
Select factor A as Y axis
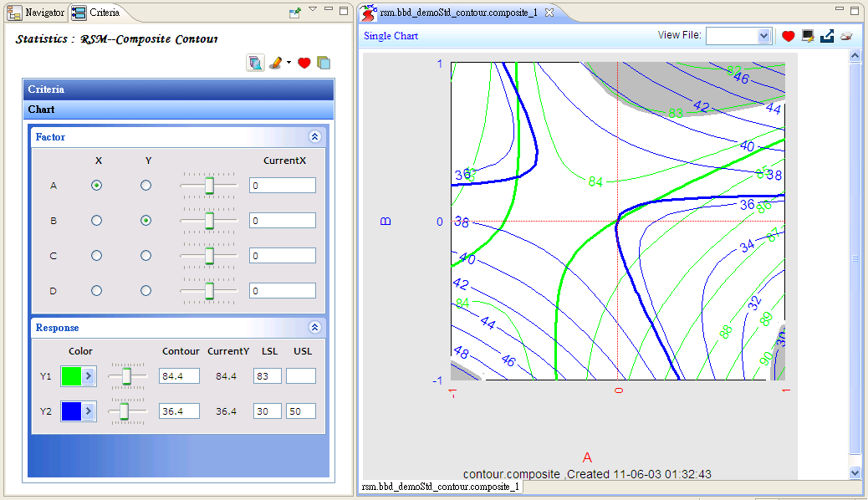tap(146, 186)
